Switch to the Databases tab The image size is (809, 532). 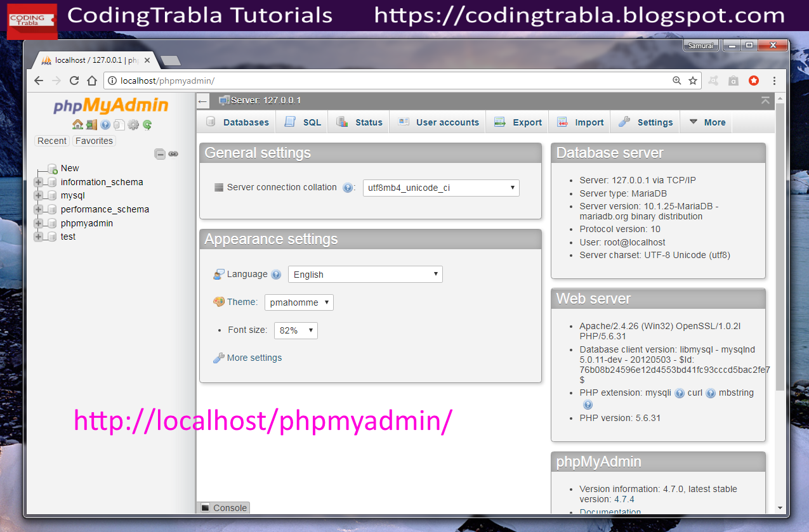point(237,122)
